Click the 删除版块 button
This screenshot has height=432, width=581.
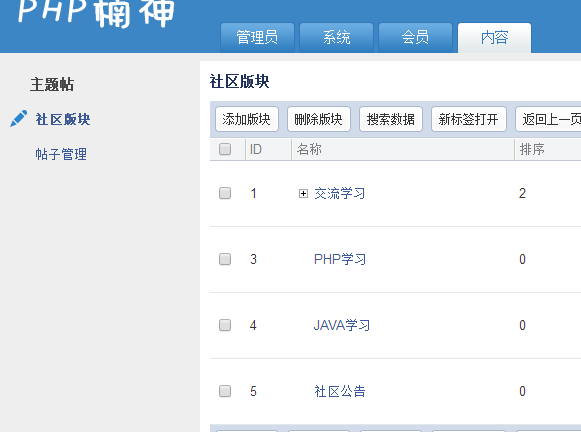coord(319,119)
